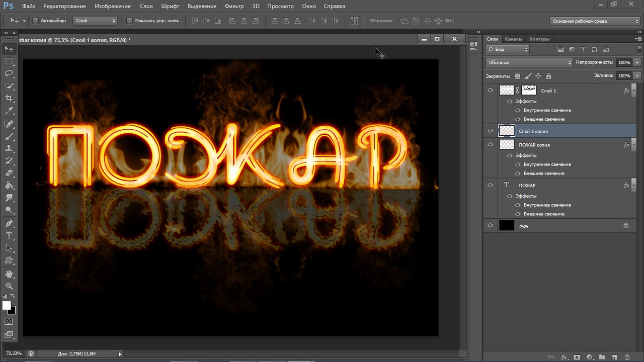This screenshot has width=644, height=362.
Task: Select the Smudge tool
Action: click(x=9, y=198)
